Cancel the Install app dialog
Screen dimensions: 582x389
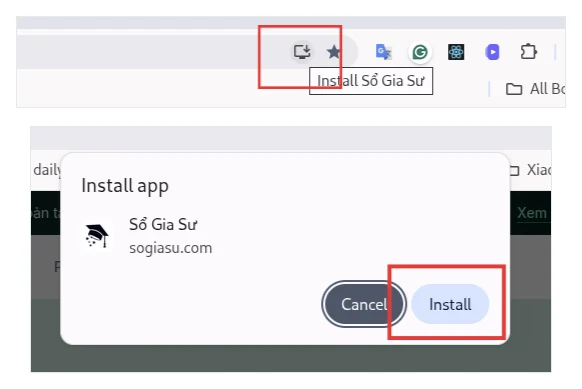[364, 304]
